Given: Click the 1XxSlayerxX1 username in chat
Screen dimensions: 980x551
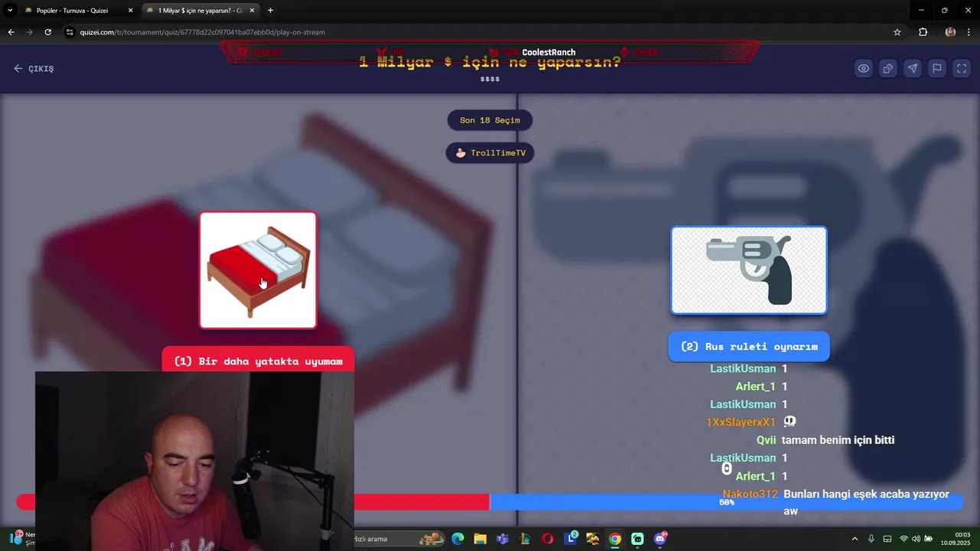Looking at the screenshot, I should pos(741,422).
